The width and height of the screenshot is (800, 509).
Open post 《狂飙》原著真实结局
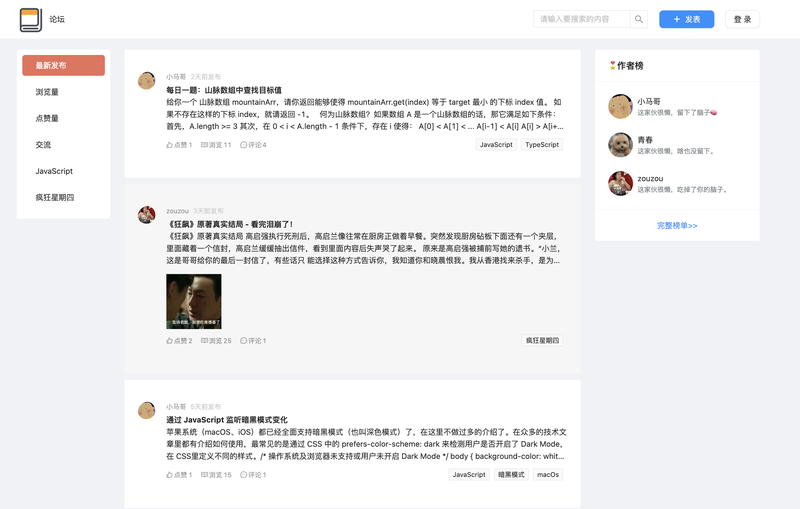pos(230,224)
